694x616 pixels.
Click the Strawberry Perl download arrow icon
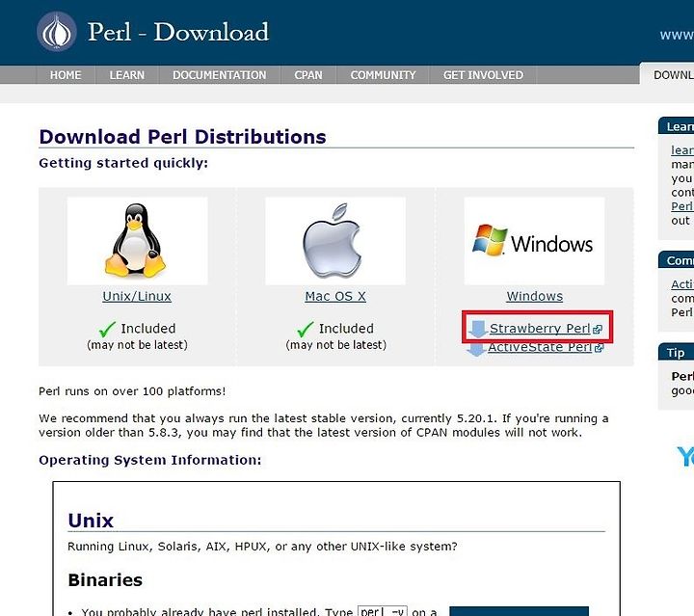(477, 329)
